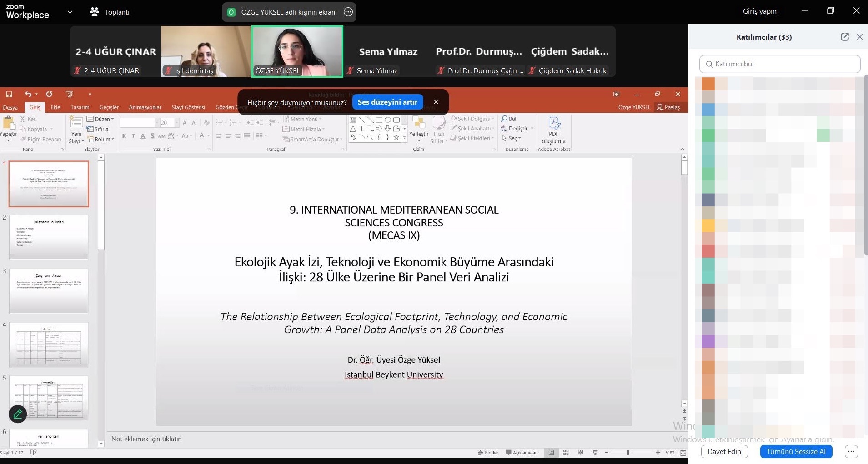Open the Bölüm section dropdown
Screen dimensions: 868x464
coord(100,139)
